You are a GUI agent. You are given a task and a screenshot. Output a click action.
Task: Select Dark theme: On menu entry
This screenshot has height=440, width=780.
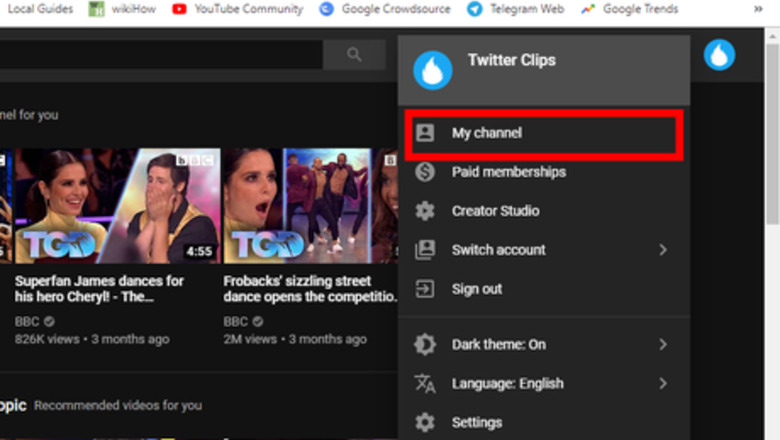[544, 344]
